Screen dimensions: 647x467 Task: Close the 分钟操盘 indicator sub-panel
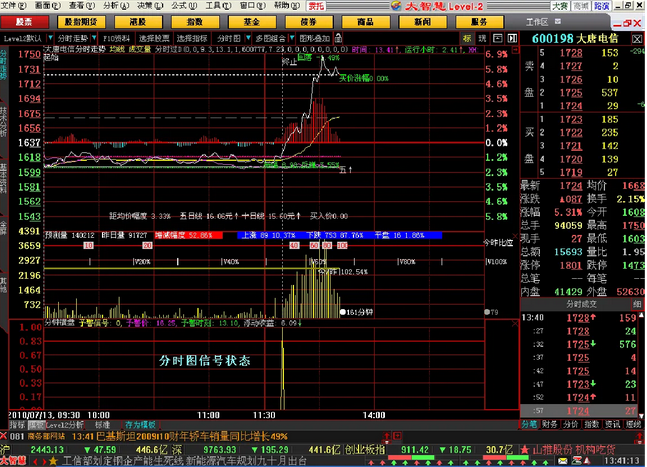click(x=515, y=324)
